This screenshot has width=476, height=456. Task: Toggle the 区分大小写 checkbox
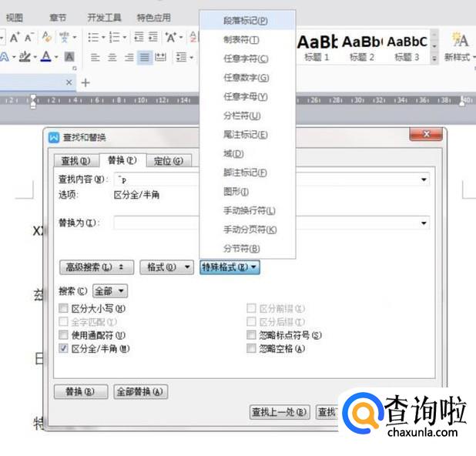(x=63, y=308)
